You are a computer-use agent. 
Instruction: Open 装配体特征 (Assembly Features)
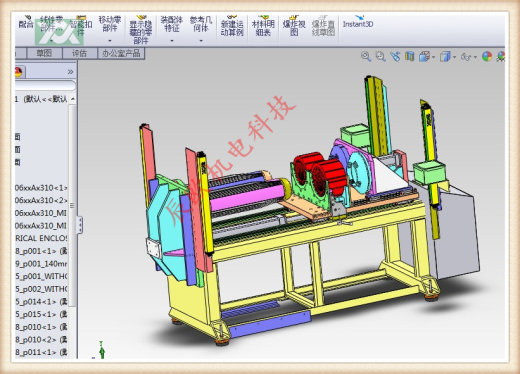tap(172, 24)
